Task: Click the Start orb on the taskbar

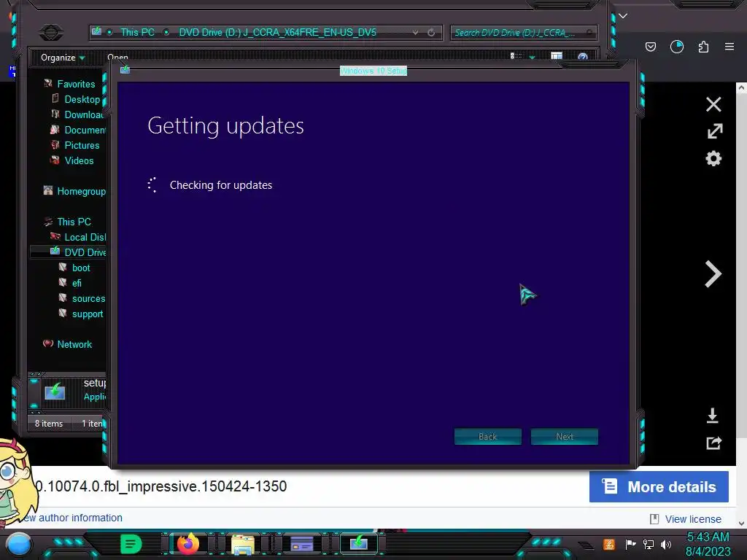Action: 18,544
